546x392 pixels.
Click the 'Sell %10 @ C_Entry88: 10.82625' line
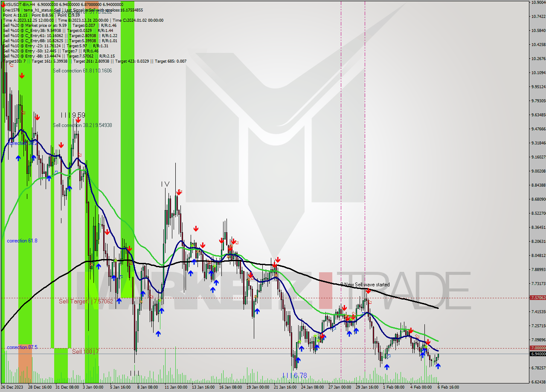click(60, 41)
